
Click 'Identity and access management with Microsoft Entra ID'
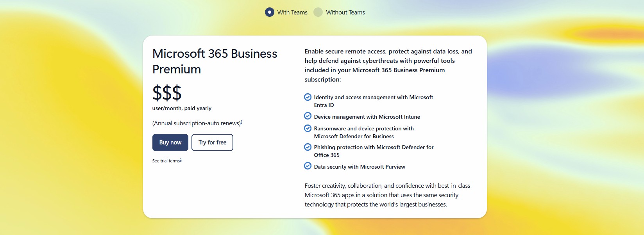[x=374, y=101]
